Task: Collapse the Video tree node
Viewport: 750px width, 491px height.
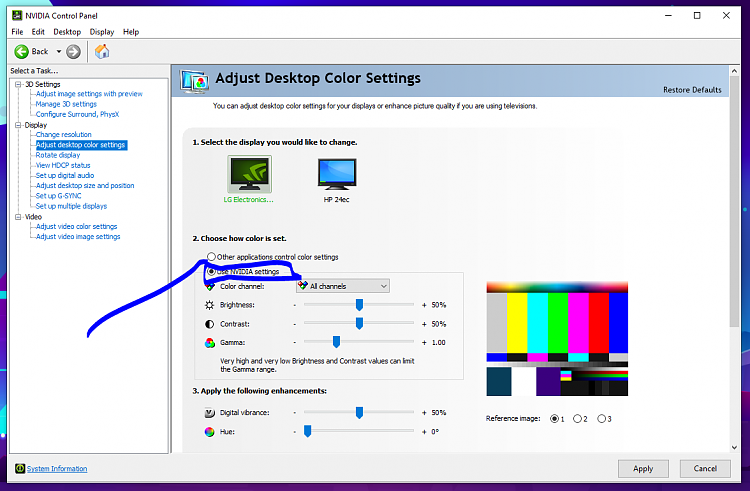Action: coord(18,217)
